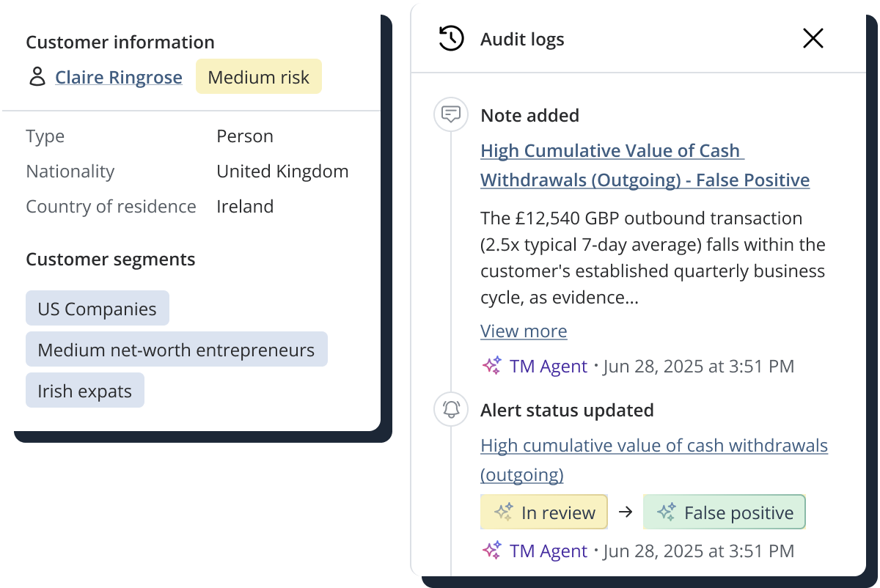Click the Note added comment bubble icon
Screen dimensions: 880x588
(451, 115)
